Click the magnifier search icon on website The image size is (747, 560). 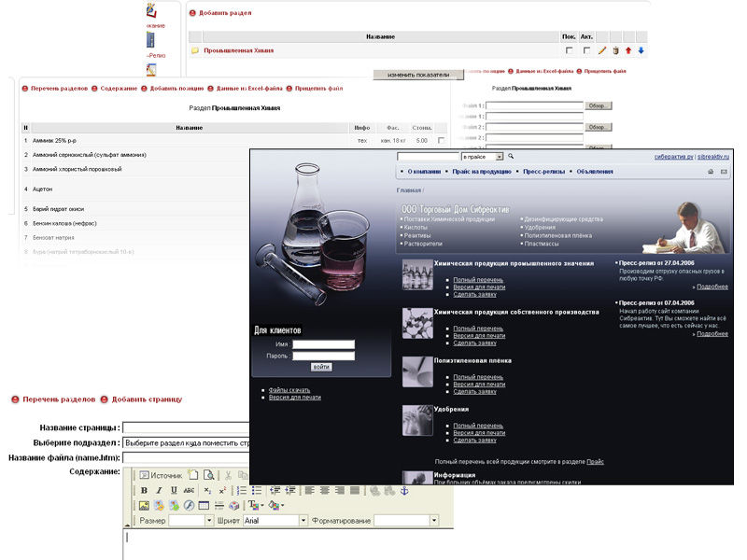coord(511,157)
